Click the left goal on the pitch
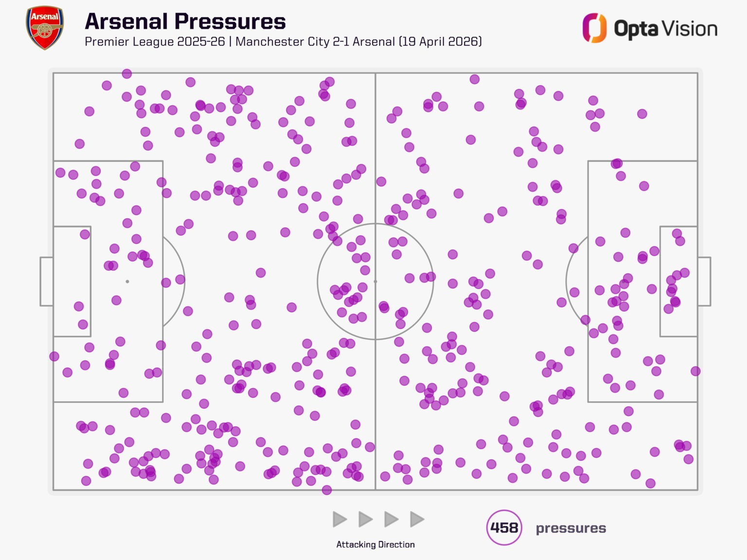 [47, 281]
